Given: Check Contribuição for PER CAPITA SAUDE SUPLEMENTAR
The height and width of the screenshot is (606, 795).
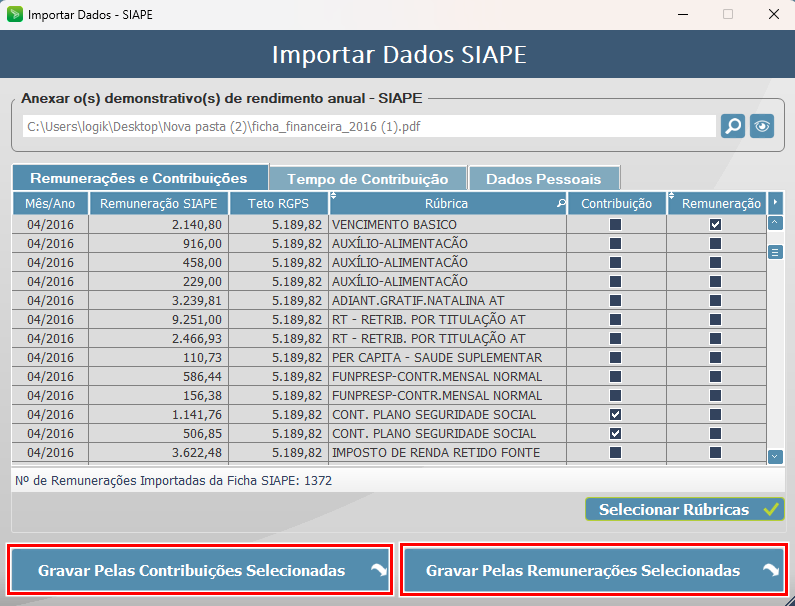Looking at the screenshot, I should 616,358.
